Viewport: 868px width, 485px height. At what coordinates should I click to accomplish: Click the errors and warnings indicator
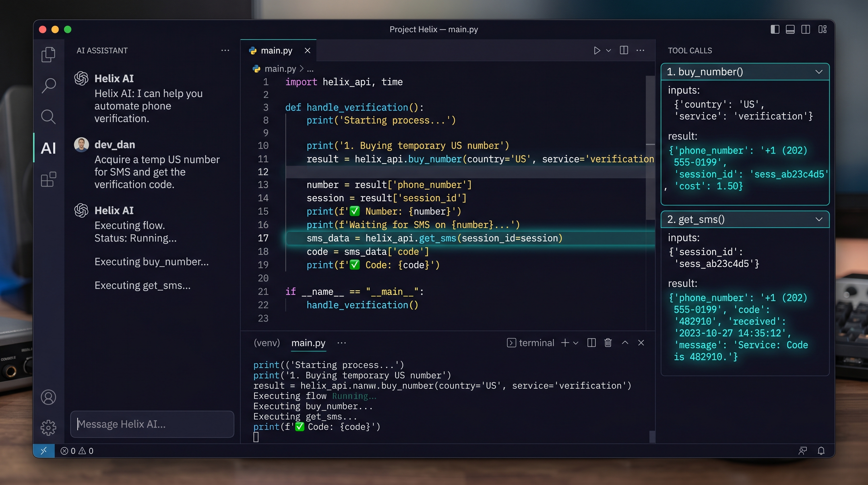77,451
